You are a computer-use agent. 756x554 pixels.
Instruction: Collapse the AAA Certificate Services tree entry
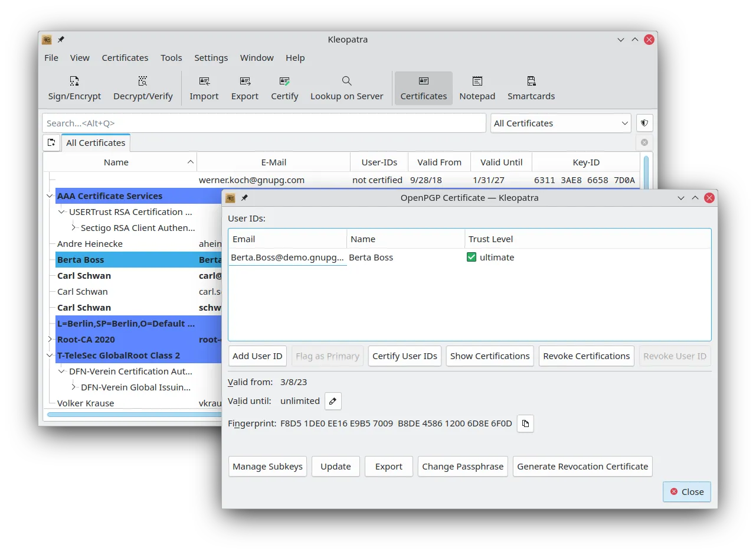(50, 195)
